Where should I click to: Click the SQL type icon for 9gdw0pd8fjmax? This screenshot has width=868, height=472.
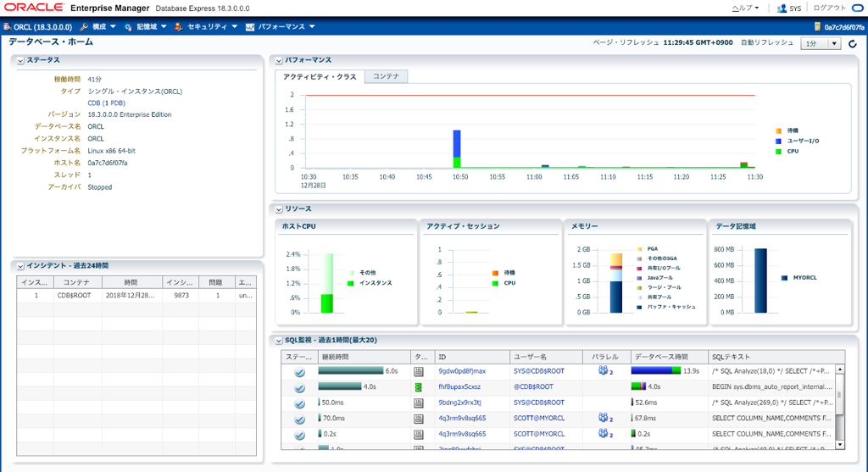click(419, 371)
